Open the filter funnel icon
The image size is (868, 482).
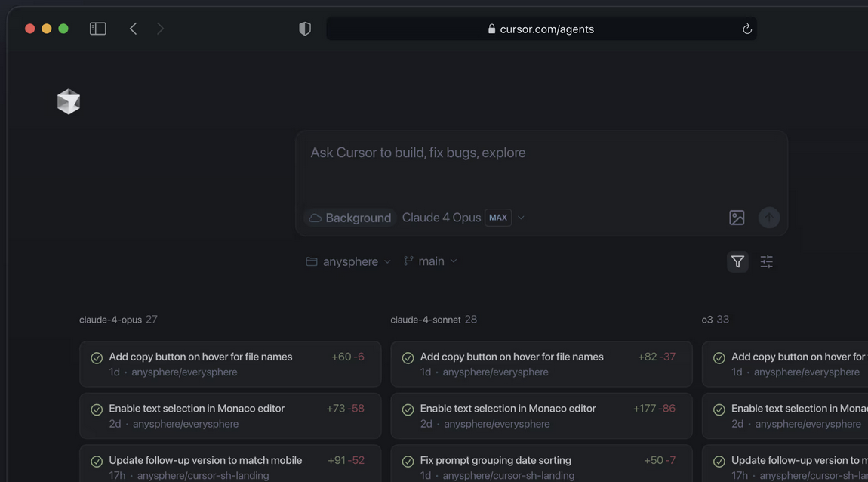click(737, 261)
